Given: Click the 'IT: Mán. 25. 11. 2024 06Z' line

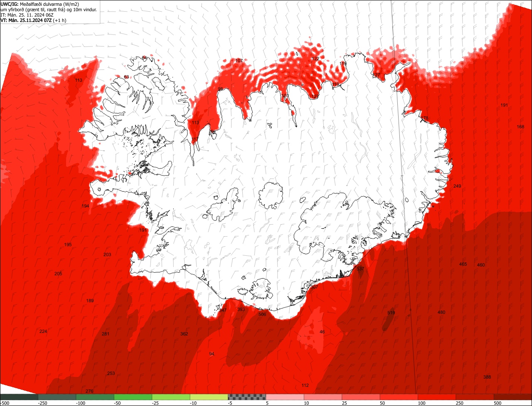Looking at the screenshot, I should pyautogui.click(x=28, y=15).
